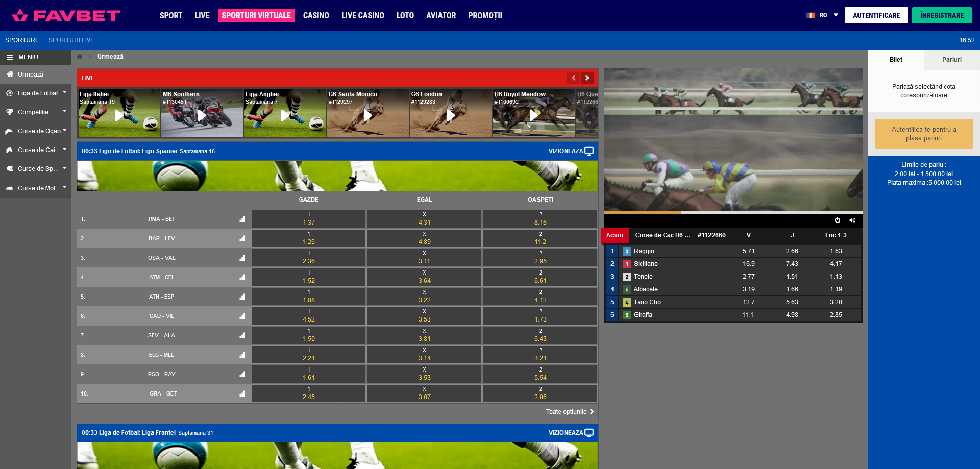
Task: Open the hamburger MENIU icon
Action: coord(9,57)
